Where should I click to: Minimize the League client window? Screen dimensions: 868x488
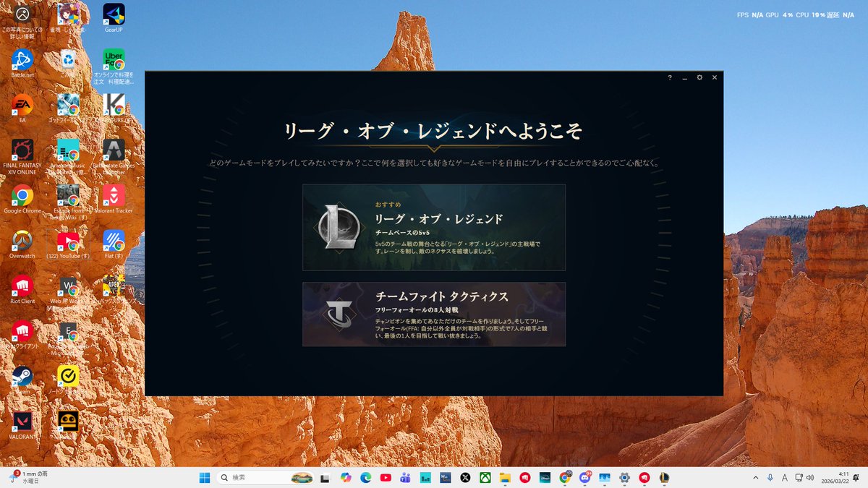684,77
